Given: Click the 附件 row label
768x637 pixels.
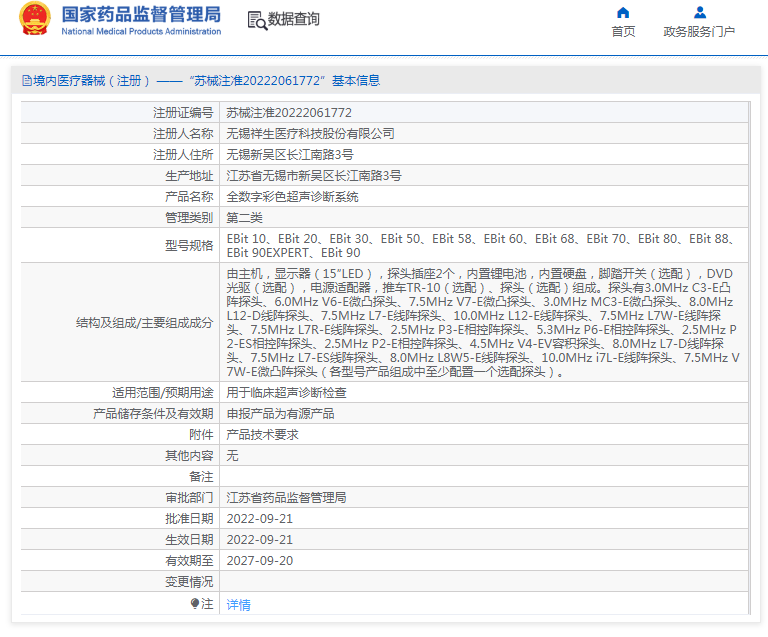Looking at the screenshot, I should pos(201,435).
